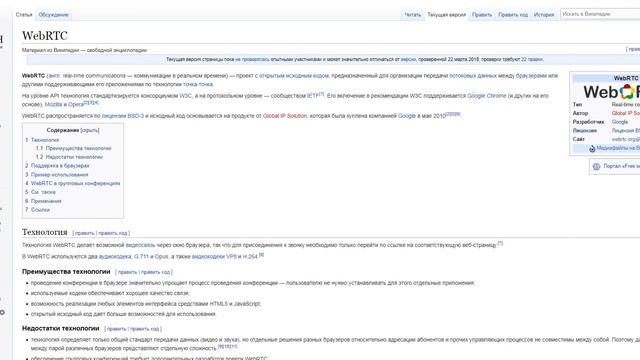Open the W3C link after 'консорциумом'
The image size is (640, 360).
(x=185, y=96)
